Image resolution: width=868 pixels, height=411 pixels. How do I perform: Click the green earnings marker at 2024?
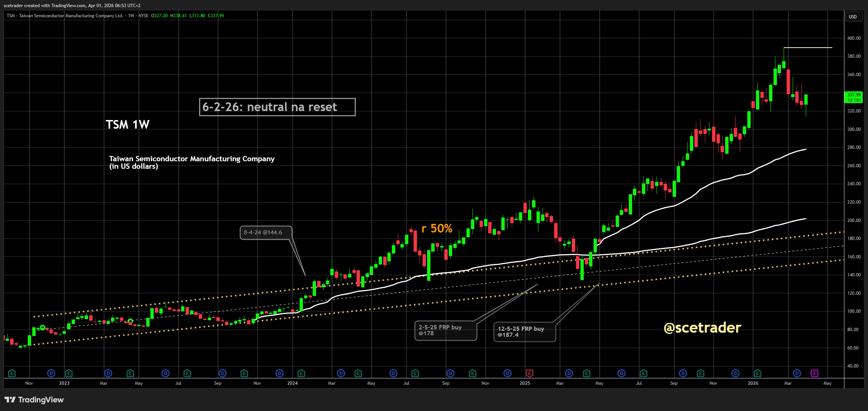(301, 373)
